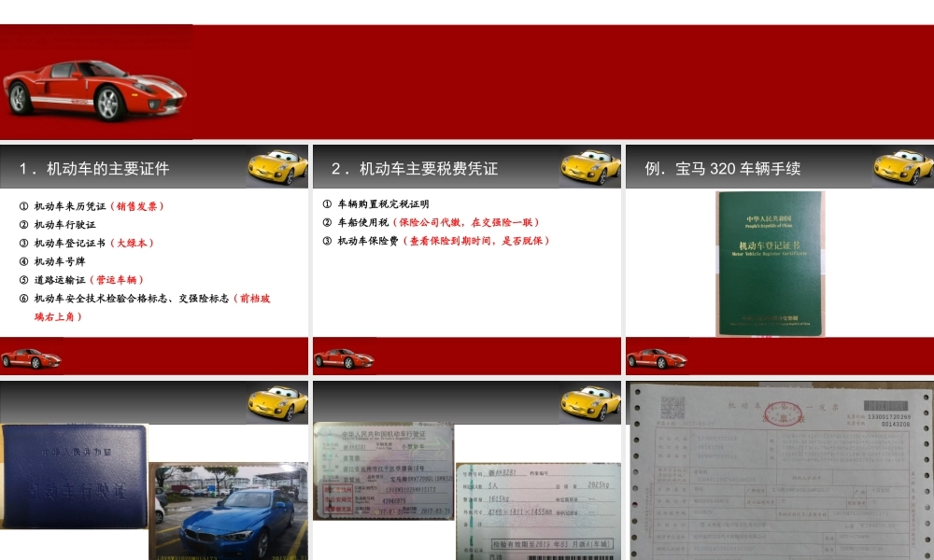Click the "③ 机动车登记证书（大绿本）" text
The image size is (934, 560).
86,243
